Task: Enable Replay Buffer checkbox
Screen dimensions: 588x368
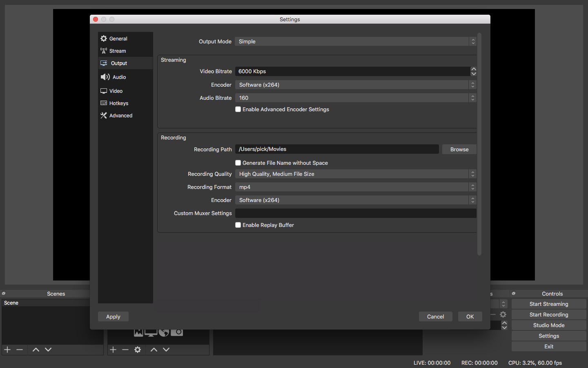Action: pyautogui.click(x=238, y=225)
